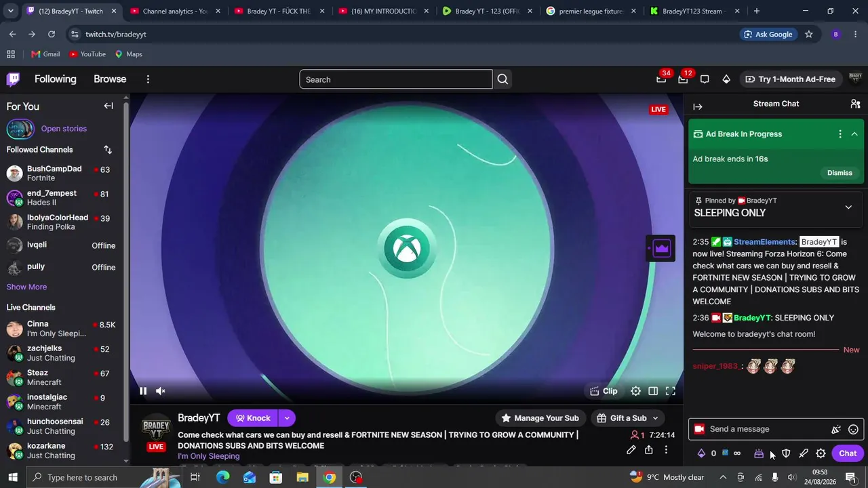Image resolution: width=868 pixels, height=488 pixels.
Task: Open the Twitch home logo
Action: tap(13, 79)
